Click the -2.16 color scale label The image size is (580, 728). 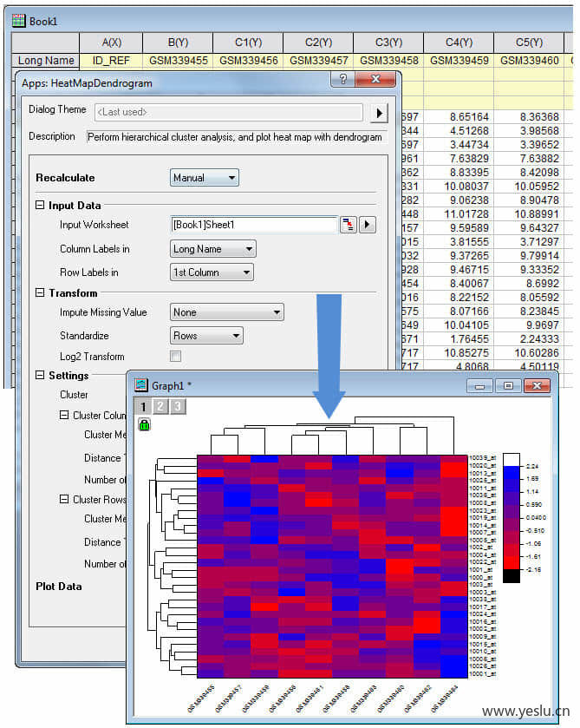533,570
